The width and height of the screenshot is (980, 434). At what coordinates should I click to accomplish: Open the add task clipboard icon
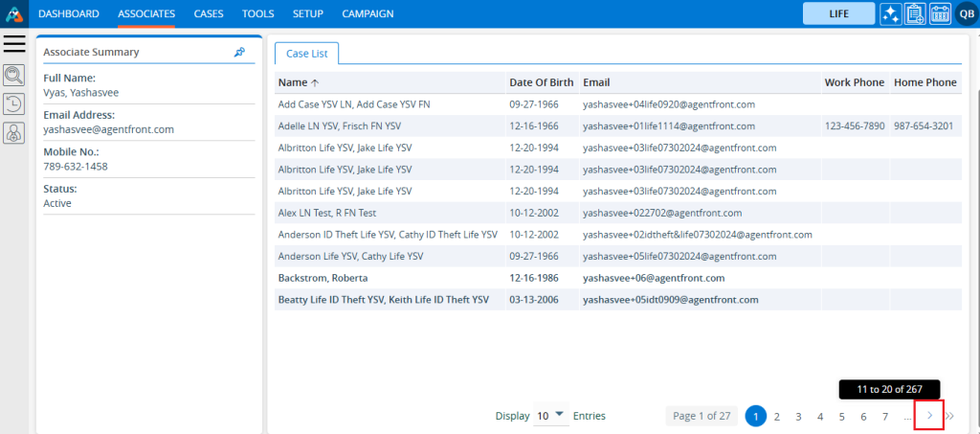(914, 13)
